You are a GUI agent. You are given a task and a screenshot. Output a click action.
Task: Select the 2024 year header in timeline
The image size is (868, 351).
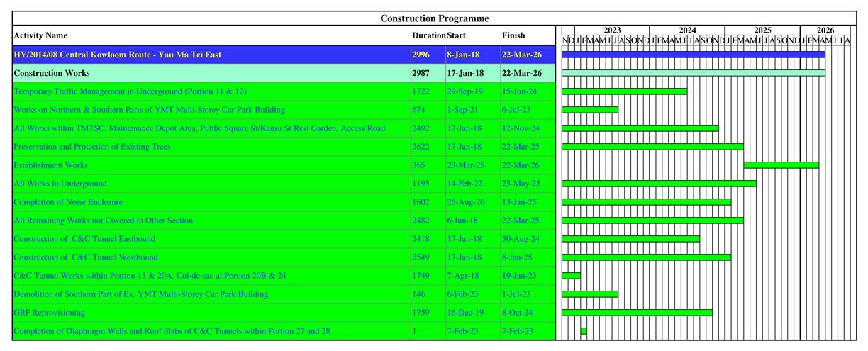[x=686, y=30]
